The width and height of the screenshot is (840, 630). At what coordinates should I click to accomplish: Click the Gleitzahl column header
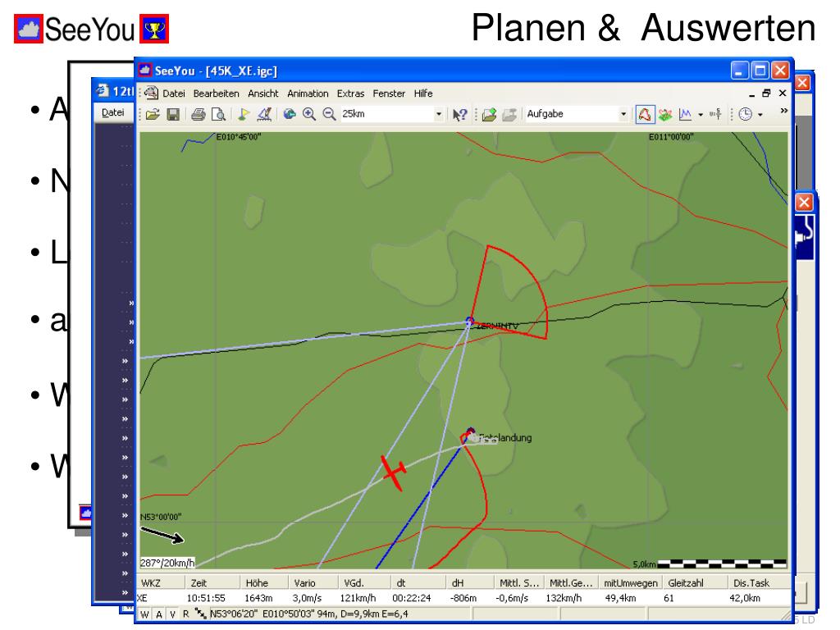(x=696, y=583)
